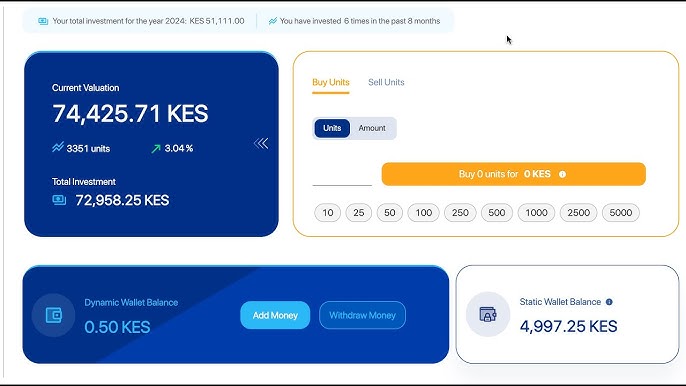Select the Units toggle option
Viewport: 686px width, 386px height.
coord(332,128)
